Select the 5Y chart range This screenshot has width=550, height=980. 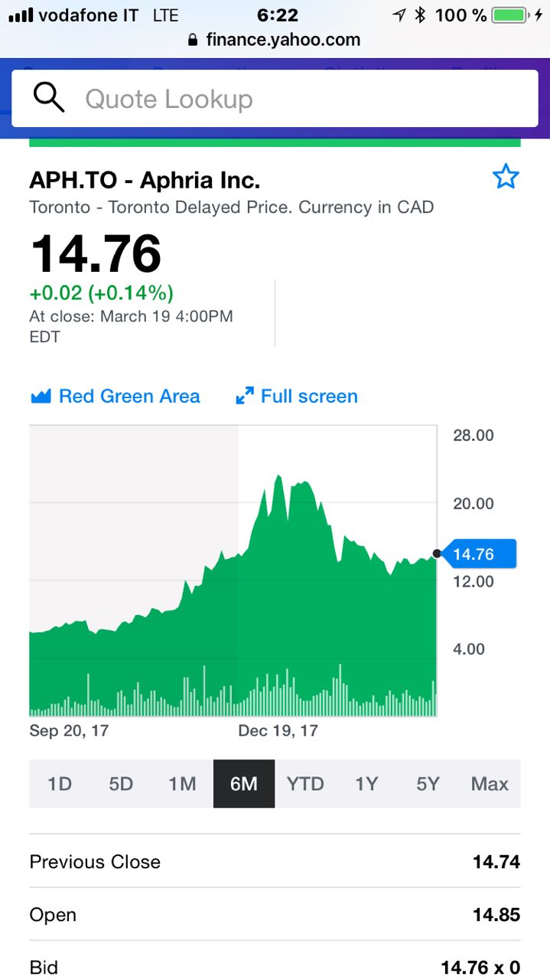click(428, 784)
